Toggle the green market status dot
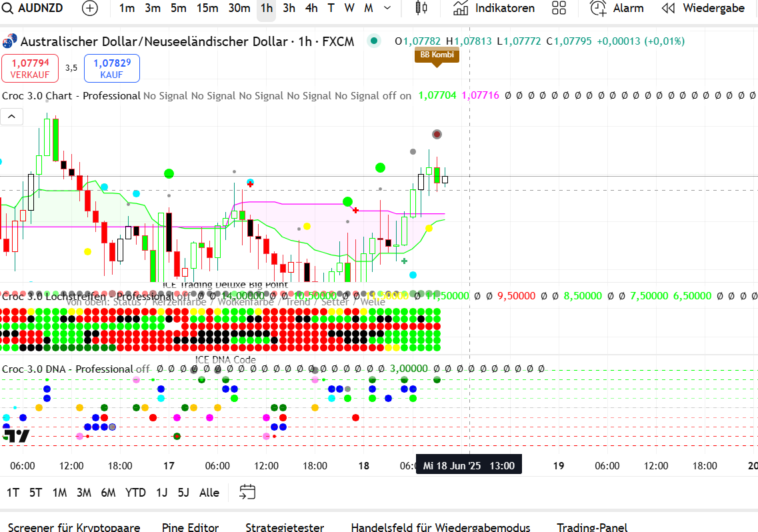 pyautogui.click(x=374, y=41)
